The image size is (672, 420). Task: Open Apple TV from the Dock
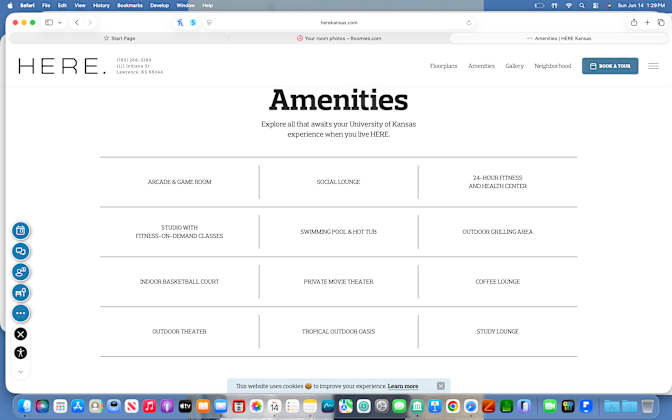tap(185, 406)
